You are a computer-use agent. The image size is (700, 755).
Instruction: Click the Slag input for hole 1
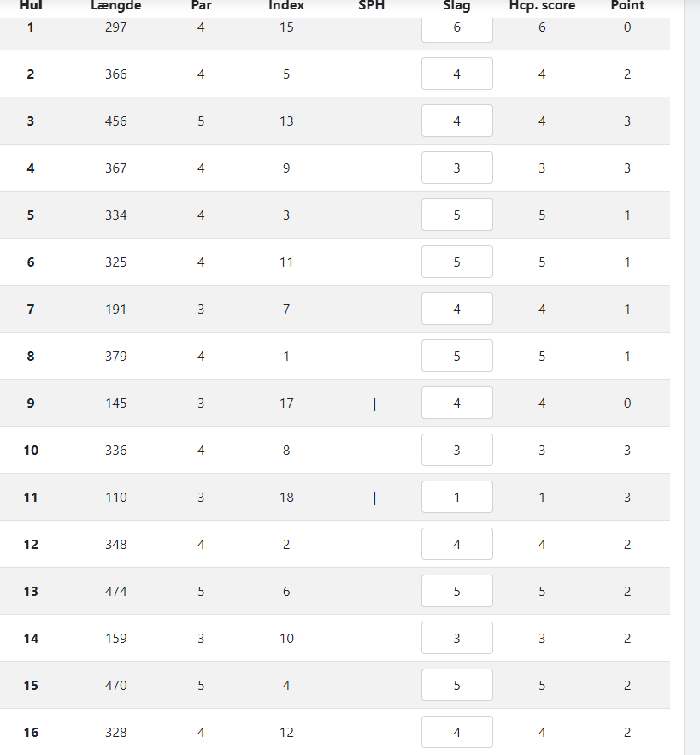pos(457,27)
